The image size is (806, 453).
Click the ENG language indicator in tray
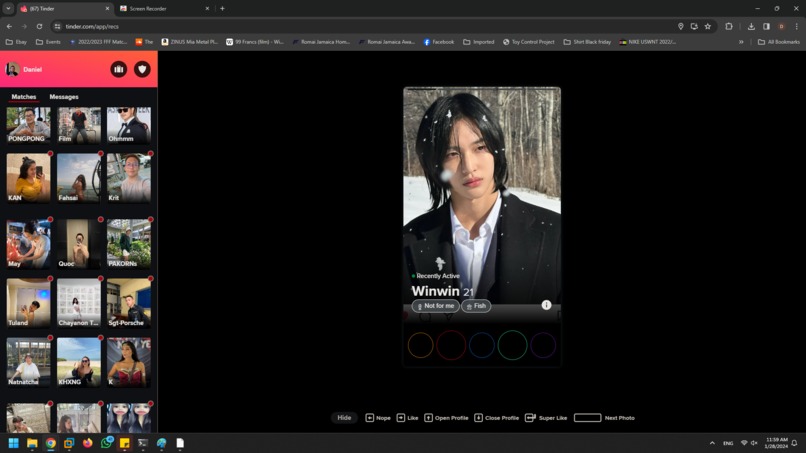click(728, 443)
